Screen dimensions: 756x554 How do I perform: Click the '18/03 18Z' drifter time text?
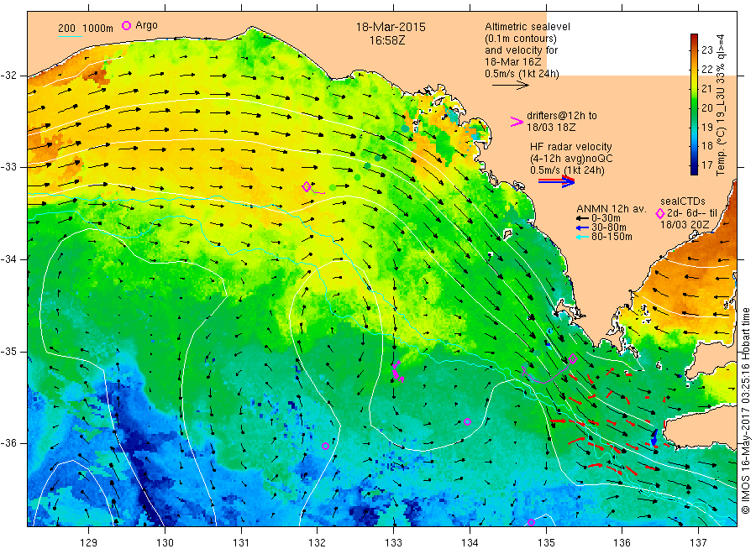coord(551,128)
